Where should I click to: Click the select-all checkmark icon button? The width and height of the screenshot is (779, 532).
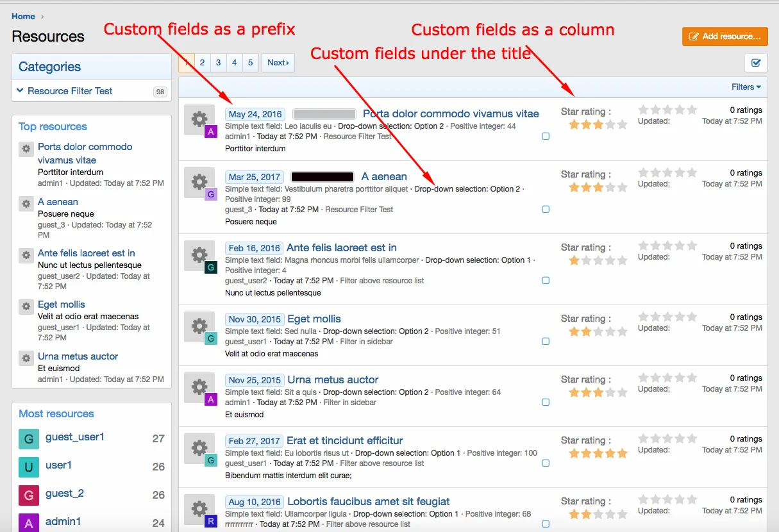(x=756, y=63)
